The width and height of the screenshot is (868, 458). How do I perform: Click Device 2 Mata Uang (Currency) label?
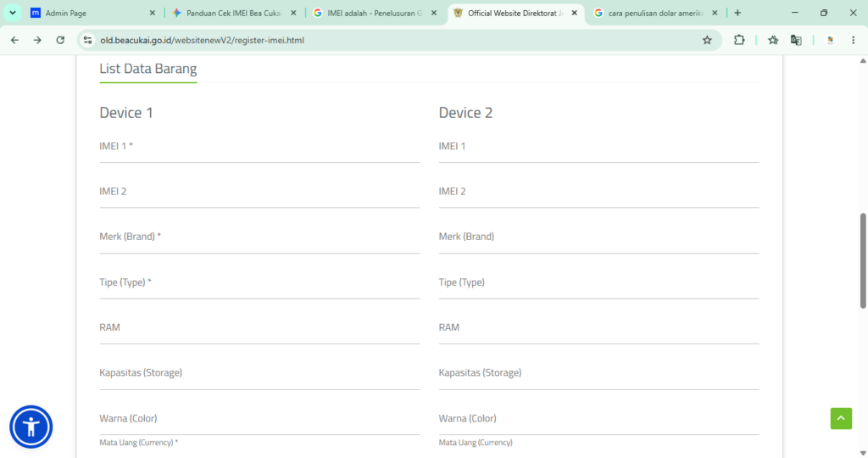coord(476,443)
